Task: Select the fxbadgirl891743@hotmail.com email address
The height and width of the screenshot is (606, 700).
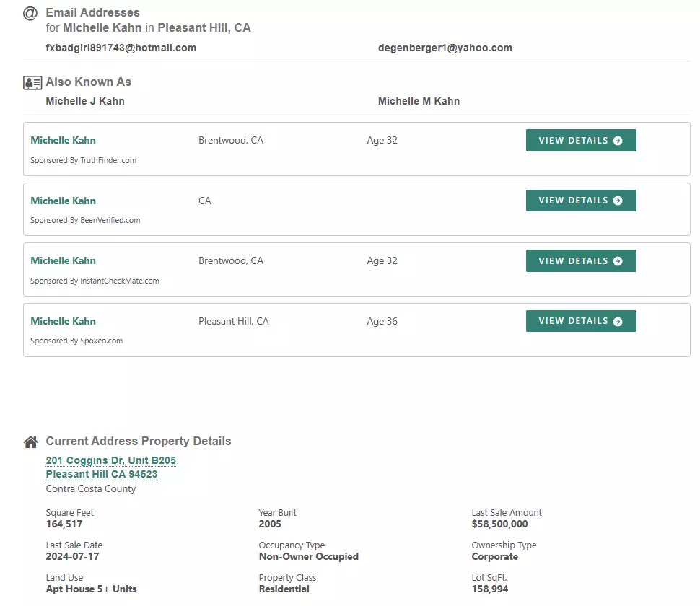Action: click(121, 48)
